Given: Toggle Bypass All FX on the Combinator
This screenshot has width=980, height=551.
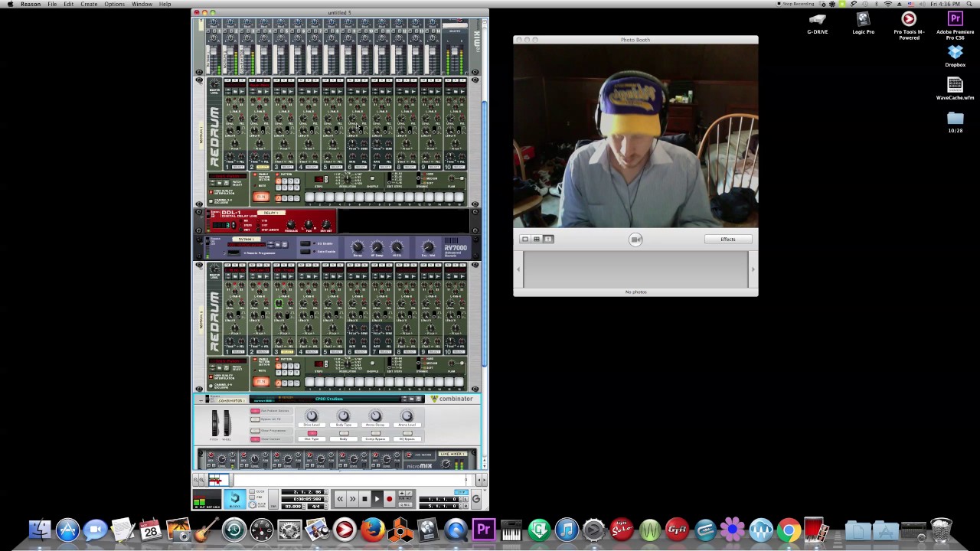Looking at the screenshot, I should point(255,419).
